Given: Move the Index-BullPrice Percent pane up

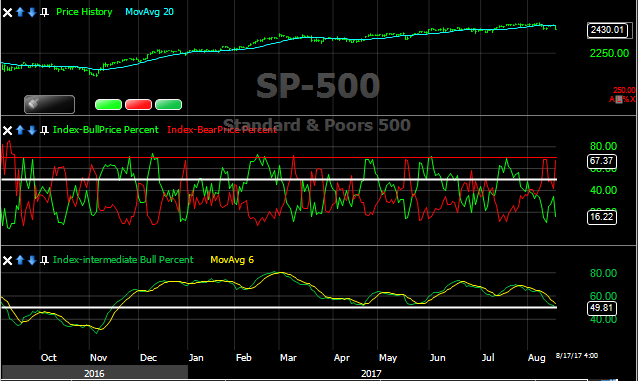Looking at the screenshot, I should coord(20,130).
